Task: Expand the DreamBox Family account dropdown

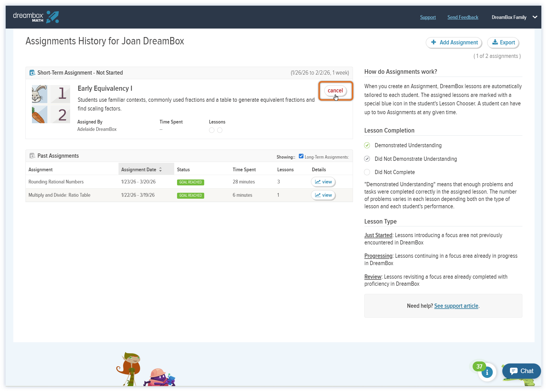Action: (514, 17)
